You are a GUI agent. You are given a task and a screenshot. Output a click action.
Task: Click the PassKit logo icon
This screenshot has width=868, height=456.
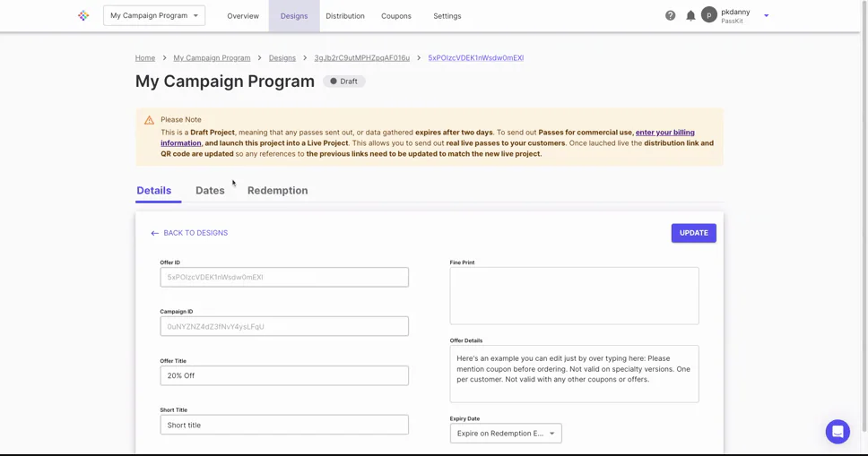[83, 15]
